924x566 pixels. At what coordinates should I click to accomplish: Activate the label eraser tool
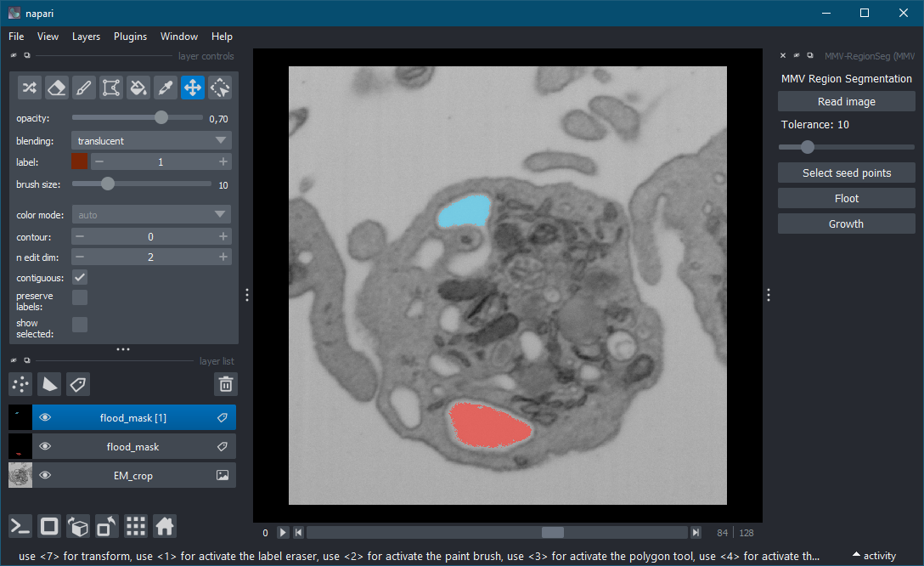pos(57,88)
